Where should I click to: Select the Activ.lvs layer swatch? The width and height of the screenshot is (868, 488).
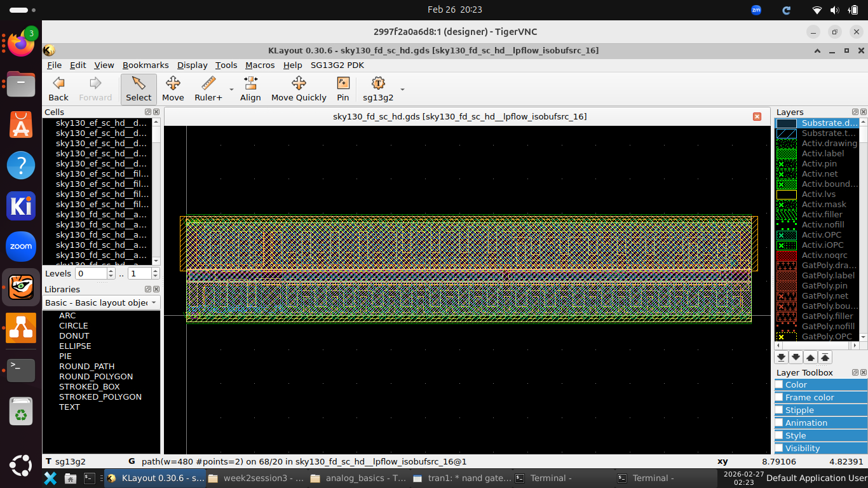pos(786,194)
